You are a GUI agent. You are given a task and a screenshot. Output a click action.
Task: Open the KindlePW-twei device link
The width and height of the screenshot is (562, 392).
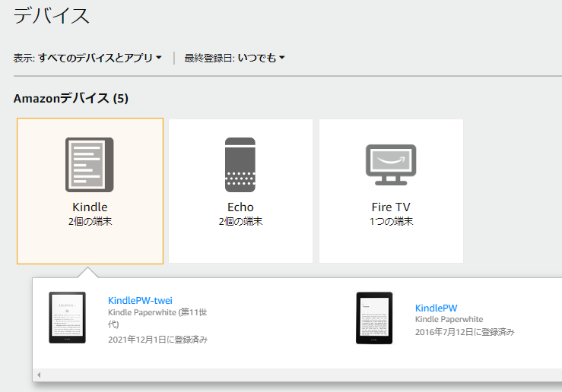140,300
